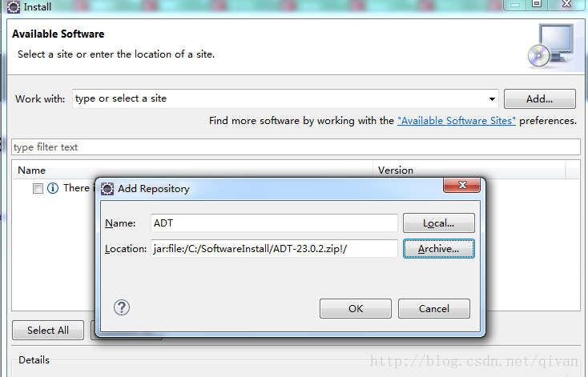Close the Install window
588x377 pixels.
pyautogui.click(x=566, y=4)
